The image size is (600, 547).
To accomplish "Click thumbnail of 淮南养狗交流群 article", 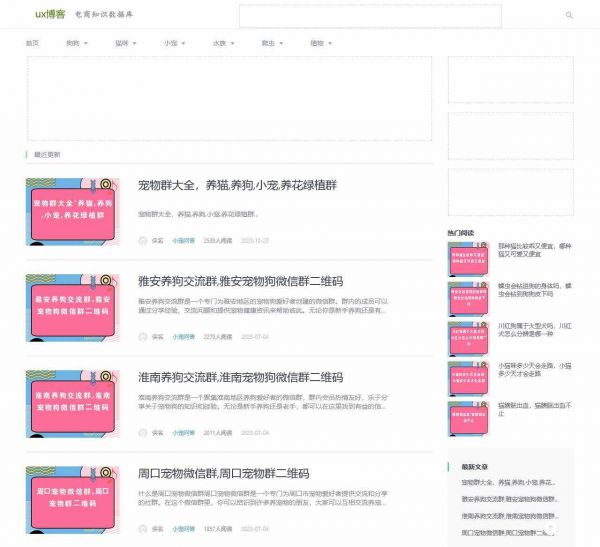I will [x=73, y=404].
